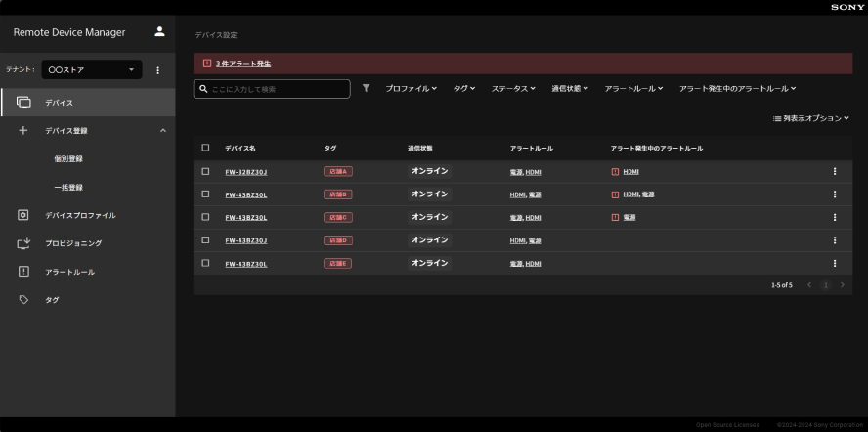This screenshot has height=432, width=868.
Task: Click the Device Profile settings icon in sidebar
Action: click(x=24, y=215)
